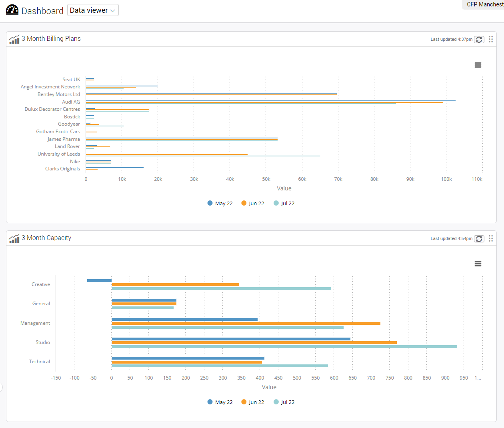504x428 pixels.
Task: Click the Goodyear axis label
Action: (x=69, y=124)
